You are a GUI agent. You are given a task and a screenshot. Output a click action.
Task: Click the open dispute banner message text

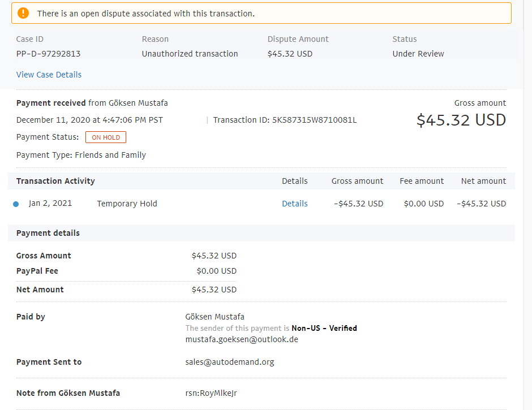[x=146, y=14]
